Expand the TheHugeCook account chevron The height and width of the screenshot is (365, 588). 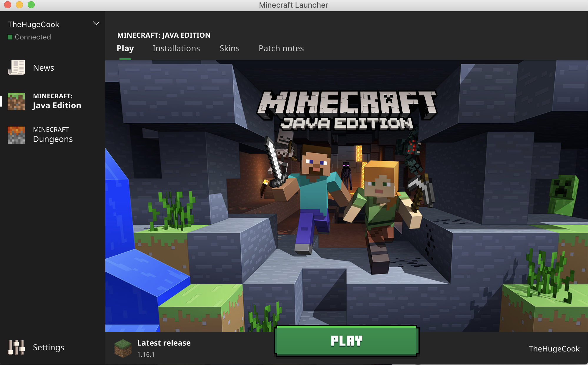(96, 24)
